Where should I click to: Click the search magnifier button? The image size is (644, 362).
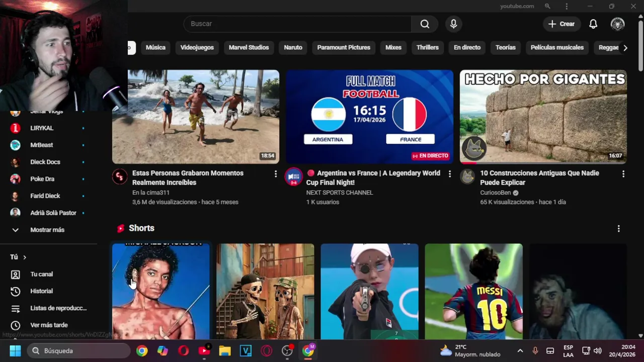click(x=425, y=24)
